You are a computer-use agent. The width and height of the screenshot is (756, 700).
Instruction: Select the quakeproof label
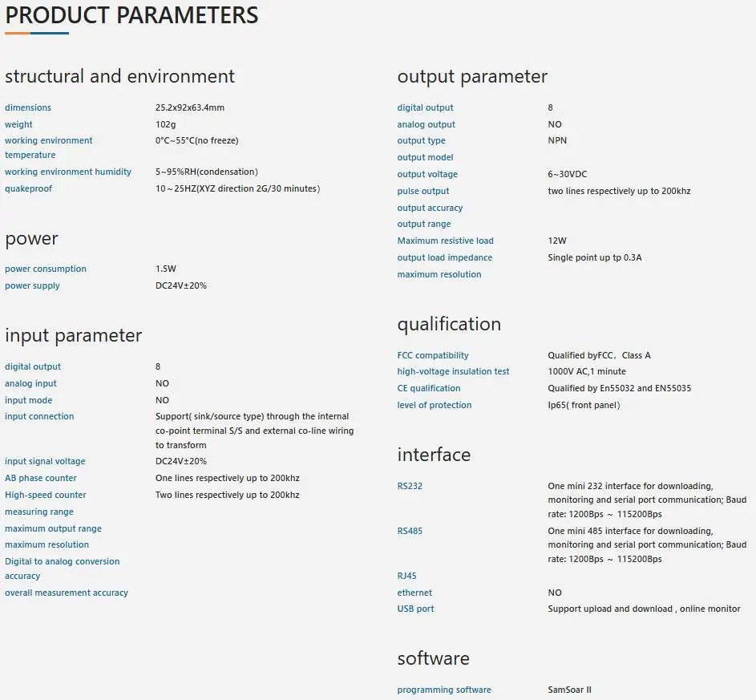pos(28,188)
